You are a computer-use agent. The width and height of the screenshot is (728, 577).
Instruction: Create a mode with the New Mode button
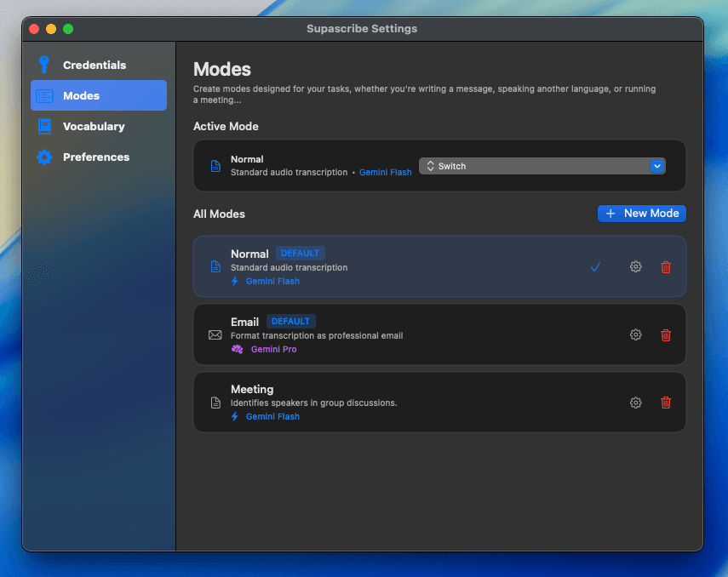pos(641,214)
